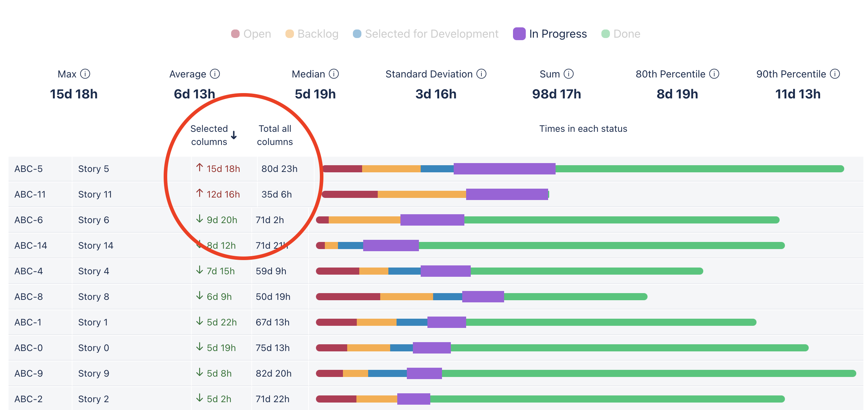
Task: Open issue ABC-14
Action: [31, 246]
